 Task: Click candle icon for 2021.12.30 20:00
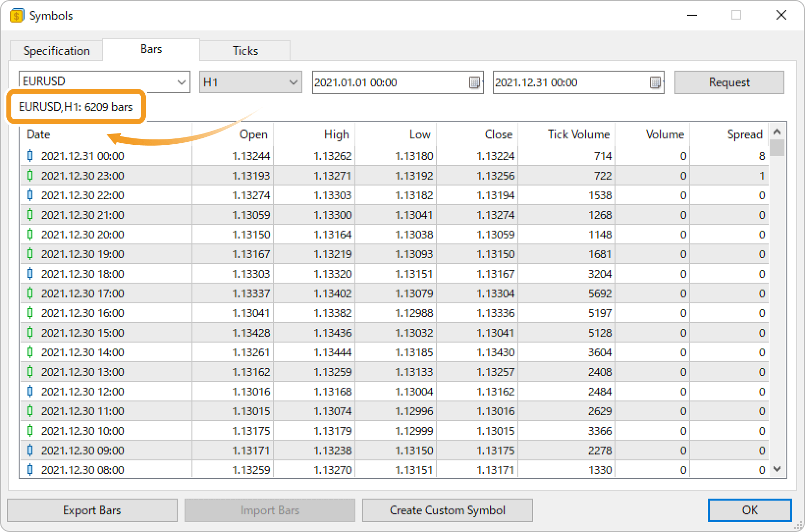click(30, 235)
